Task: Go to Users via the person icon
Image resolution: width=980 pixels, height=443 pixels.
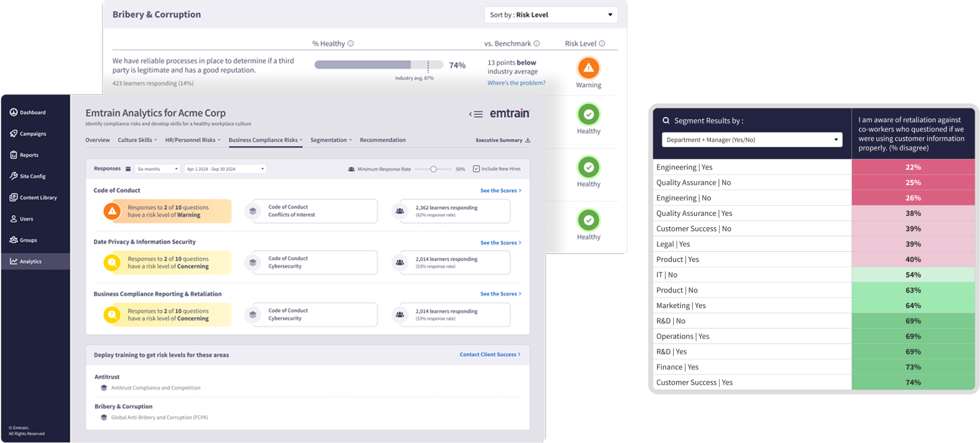Action: [13, 219]
